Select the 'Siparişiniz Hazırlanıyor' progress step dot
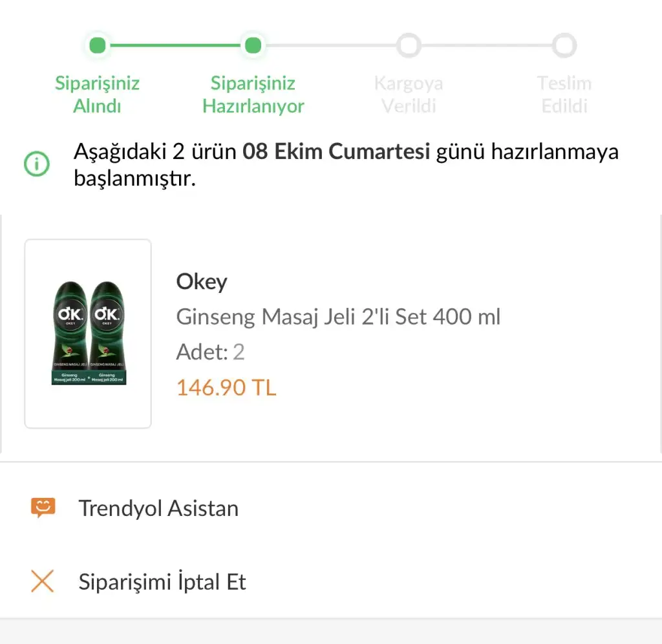This screenshot has width=662, height=644. coord(253,45)
